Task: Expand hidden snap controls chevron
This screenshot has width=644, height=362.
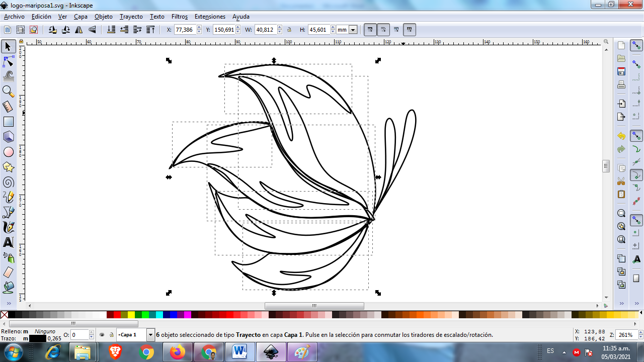Action: click(636, 303)
